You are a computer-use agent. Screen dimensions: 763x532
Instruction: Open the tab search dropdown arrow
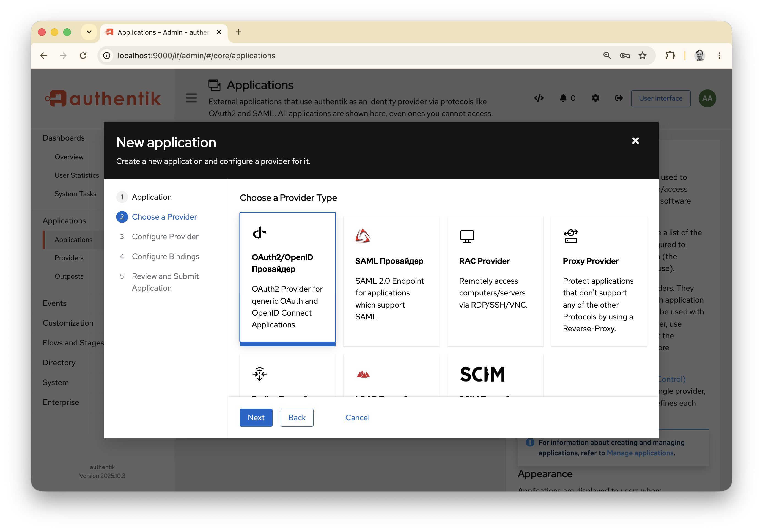point(89,32)
